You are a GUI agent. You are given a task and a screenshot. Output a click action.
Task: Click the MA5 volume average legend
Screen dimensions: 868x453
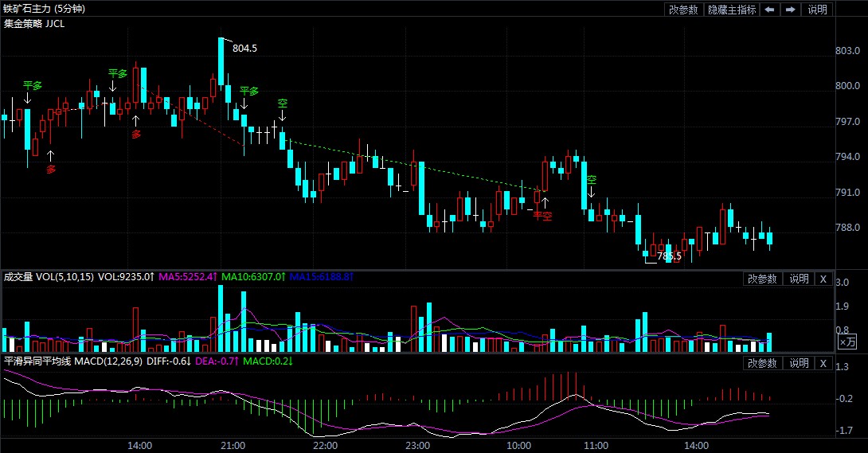click(x=187, y=277)
